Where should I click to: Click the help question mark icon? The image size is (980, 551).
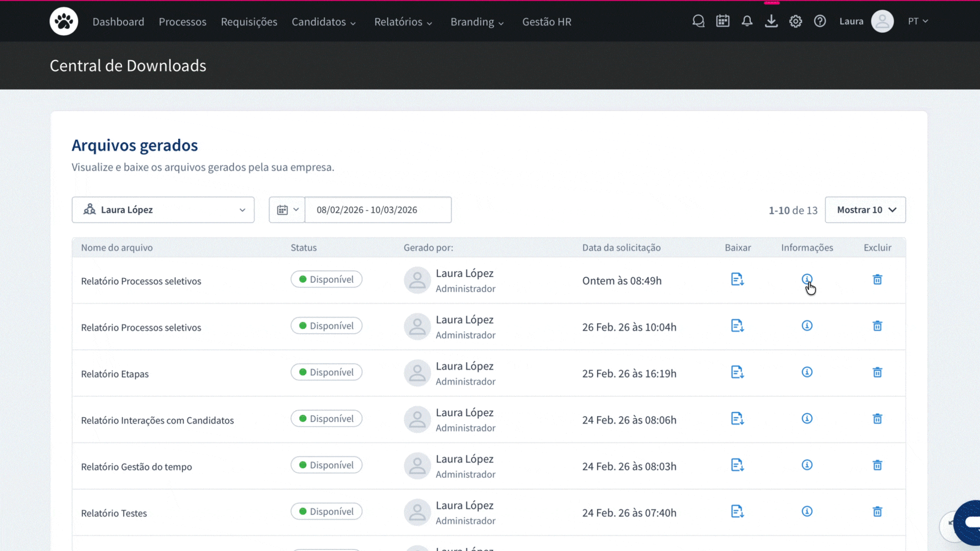click(820, 21)
